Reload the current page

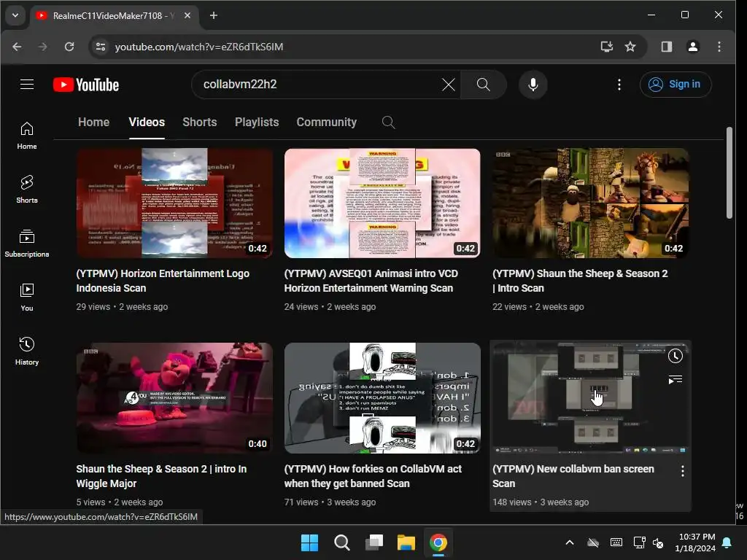click(x=69, y=47)
